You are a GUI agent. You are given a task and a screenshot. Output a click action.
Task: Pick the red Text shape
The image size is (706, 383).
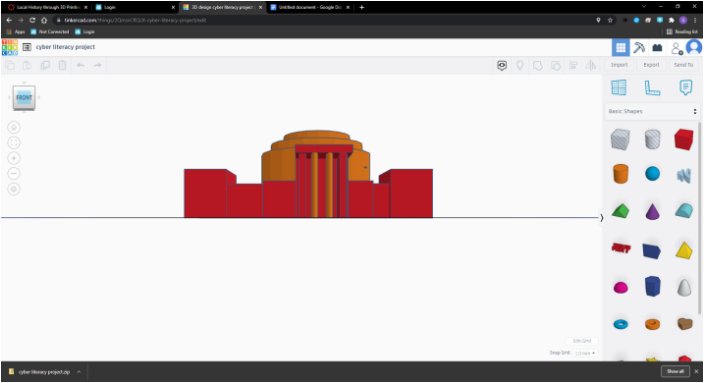point(621,248)
